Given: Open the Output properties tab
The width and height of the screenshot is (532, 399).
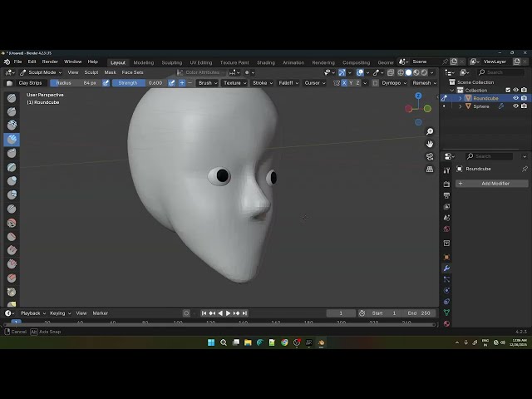Looking at the screenshot, I should [446, 195].
